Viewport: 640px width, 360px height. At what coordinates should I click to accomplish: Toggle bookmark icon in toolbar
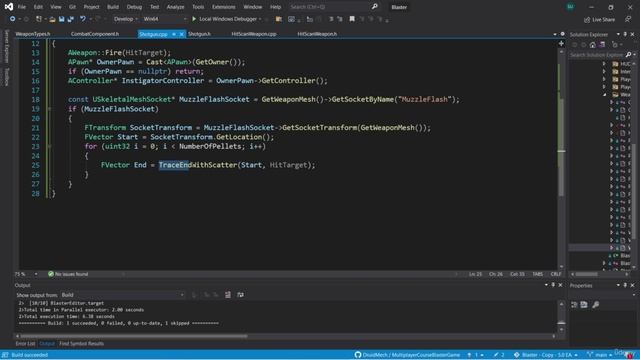pos(352,19)
